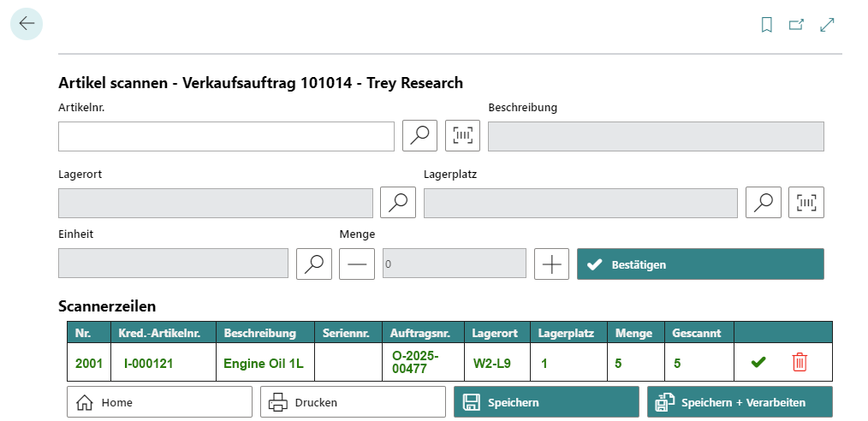The image size is (868, 421).
Task: Click the green checkmark on row 2001
Action: coord(758,362)
